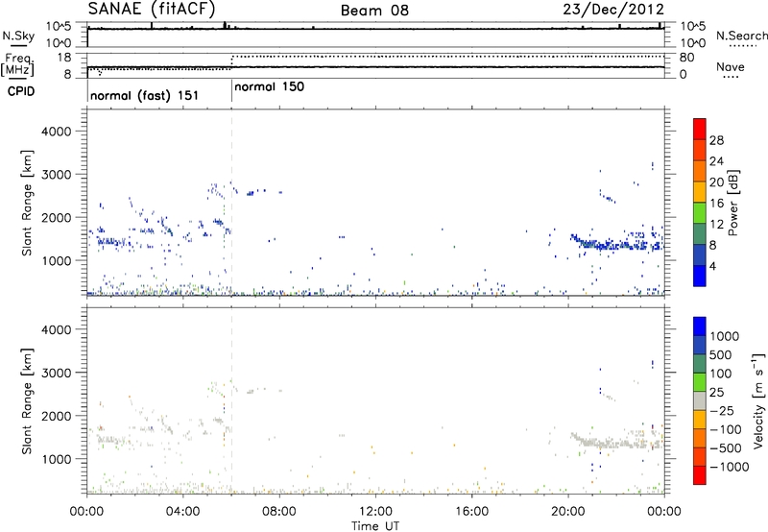Click the Time UT axis title
The width and height of the screenshot is (768, 532).
pyautogui.click(x=375, y=526)
